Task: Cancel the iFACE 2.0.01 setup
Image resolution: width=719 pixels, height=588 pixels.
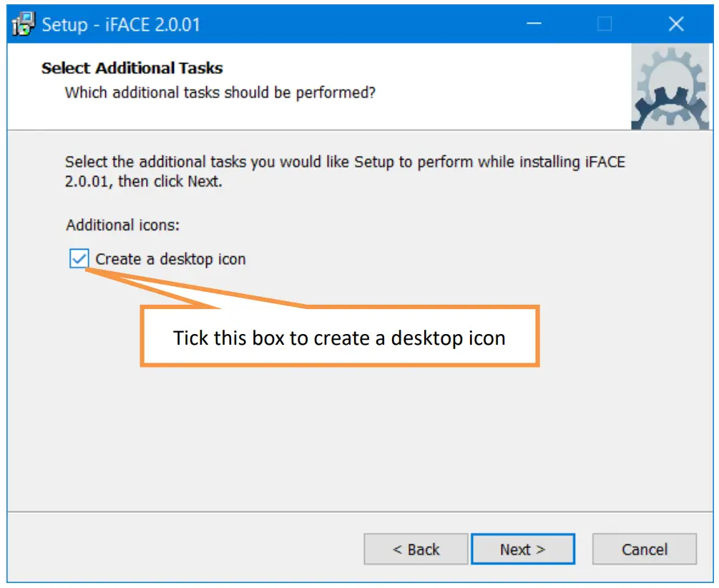Action: [x=643, y=549]
